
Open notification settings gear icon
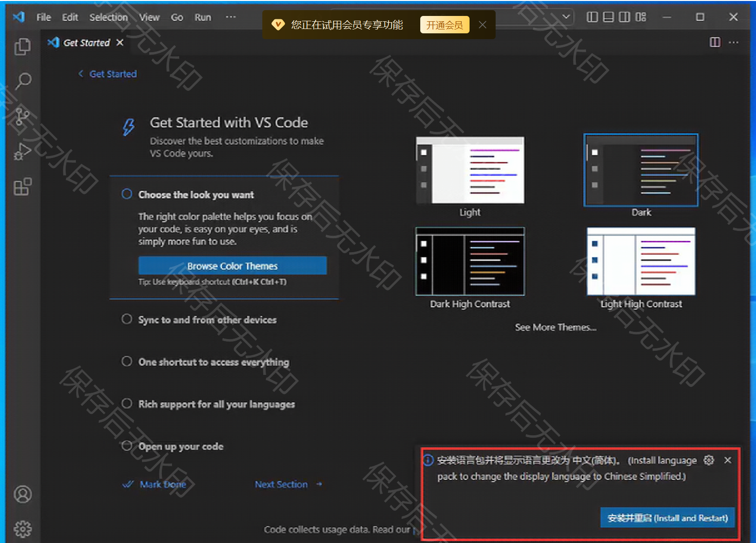click(x=709, y=460)
